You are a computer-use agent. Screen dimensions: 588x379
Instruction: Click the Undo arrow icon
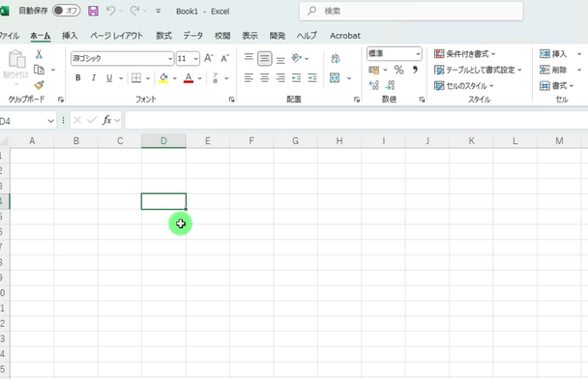point(111,11)
